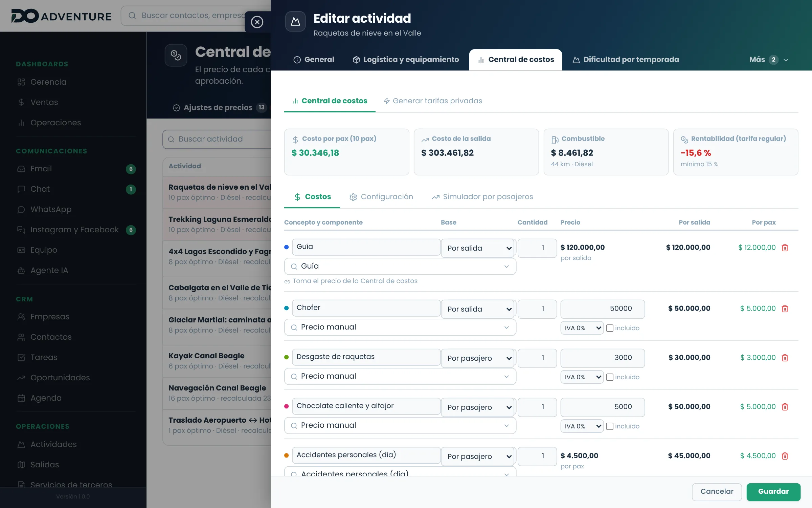Check incluido for Chocolate caliente y alfajor

point(610,426)
